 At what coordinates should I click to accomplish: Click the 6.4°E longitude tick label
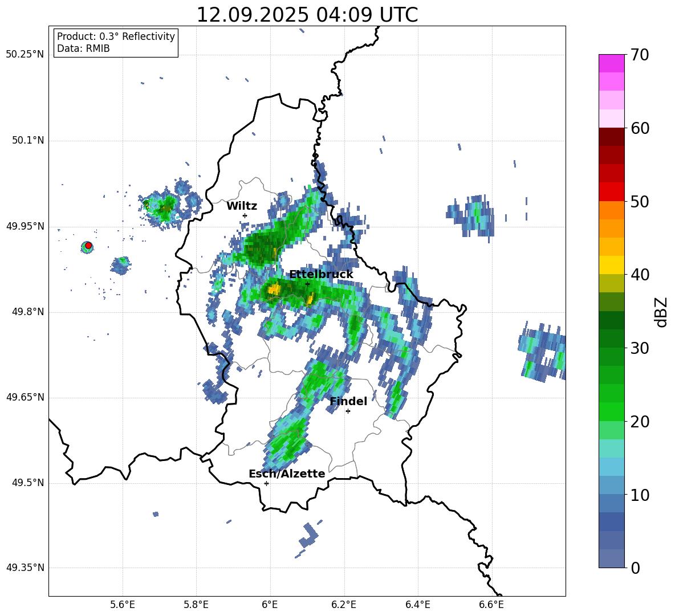417,605
